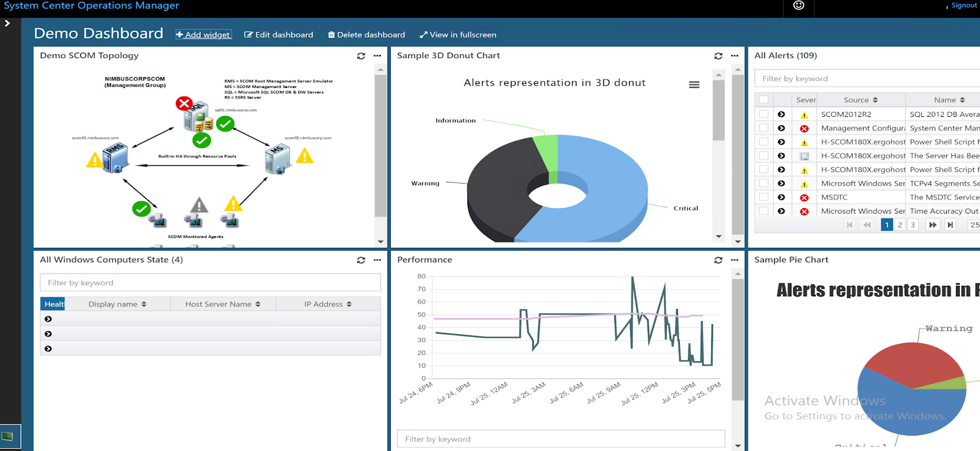Sort alerts by Source column
The image size is (980, 451).
coord(861,100)
